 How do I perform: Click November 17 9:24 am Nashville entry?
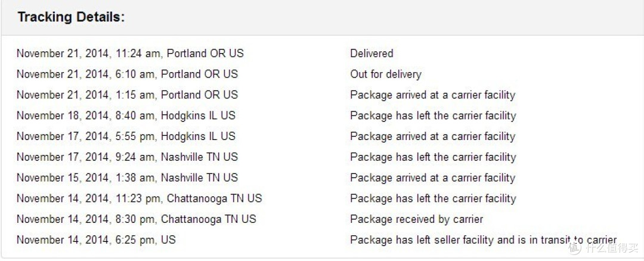(x=128, y=157)
